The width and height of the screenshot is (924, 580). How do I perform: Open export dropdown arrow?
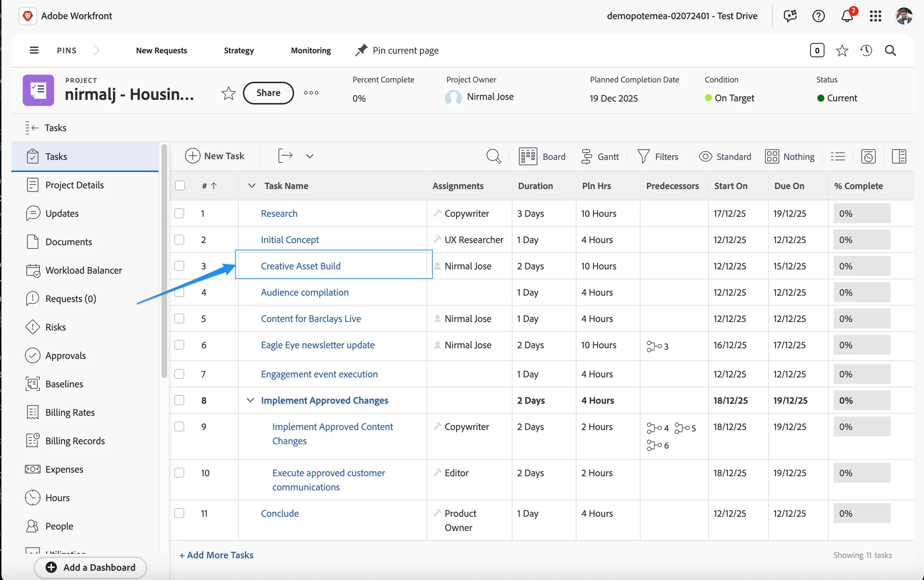tap(310, 156)
